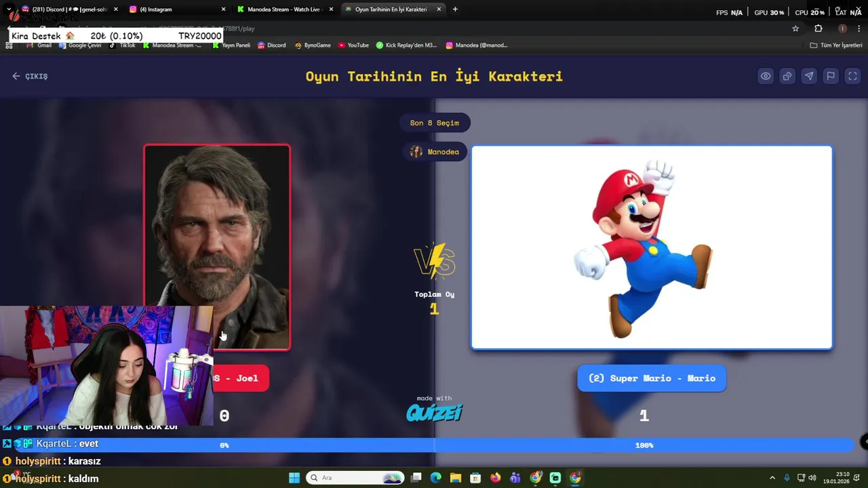Click the microphone tray icon
The width and height of the screenshot is (868, 488).
(x=787, y=478)
